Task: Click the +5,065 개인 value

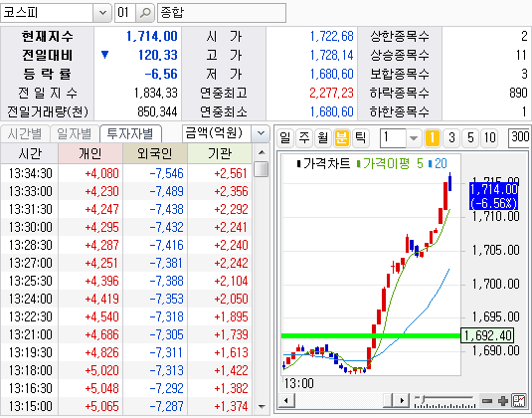Action: pos(101,406)
